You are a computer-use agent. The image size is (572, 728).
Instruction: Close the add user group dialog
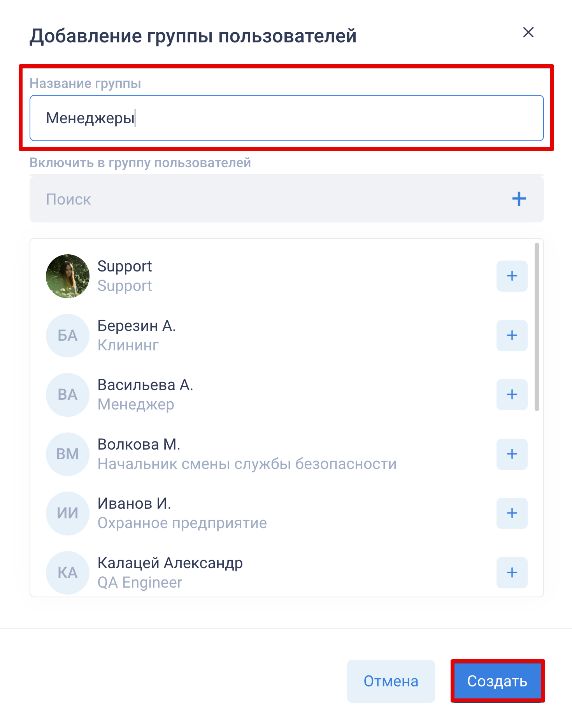(528, 32)
